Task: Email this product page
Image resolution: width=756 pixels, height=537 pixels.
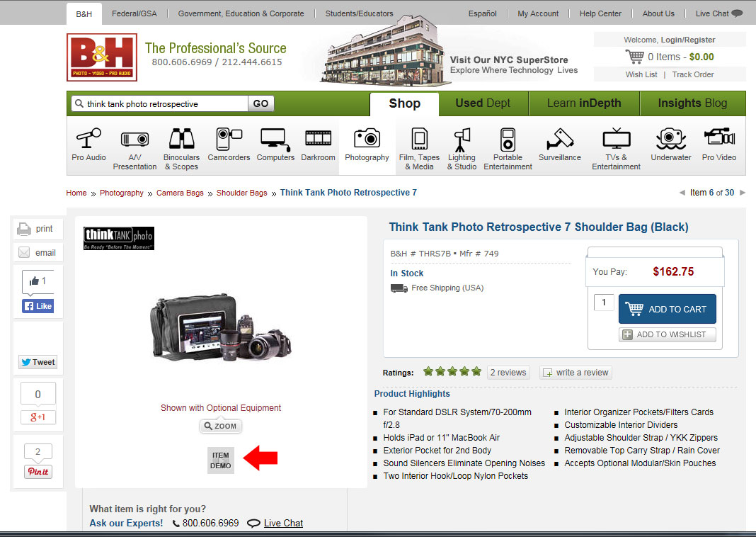Action: (x=37, y=252)
